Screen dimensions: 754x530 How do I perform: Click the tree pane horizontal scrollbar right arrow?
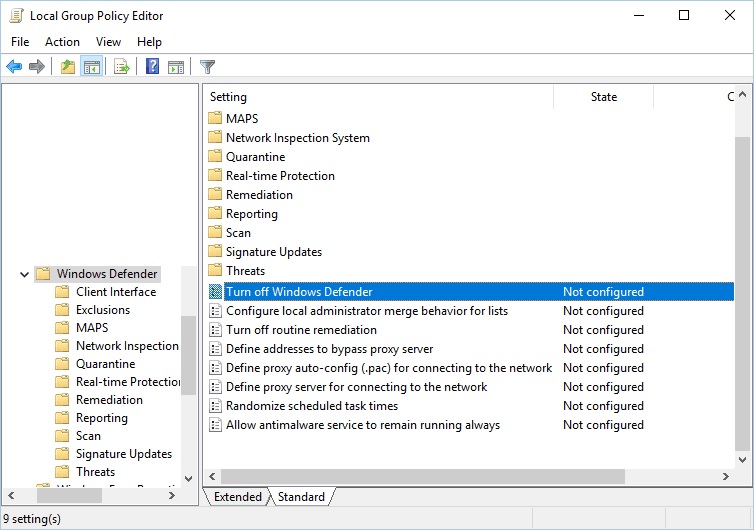click(172, 495)
